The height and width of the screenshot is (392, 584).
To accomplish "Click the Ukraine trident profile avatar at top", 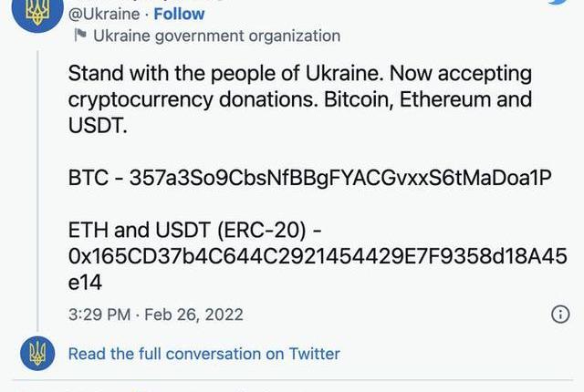I will click(x=37, y=11).
